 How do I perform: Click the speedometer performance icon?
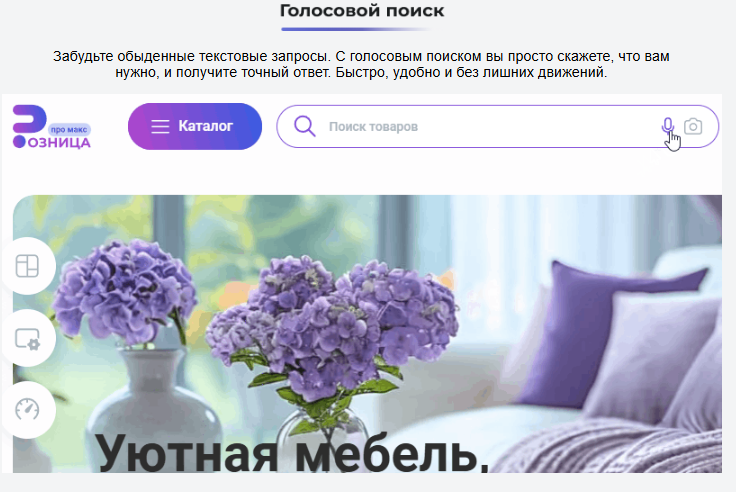27,409
